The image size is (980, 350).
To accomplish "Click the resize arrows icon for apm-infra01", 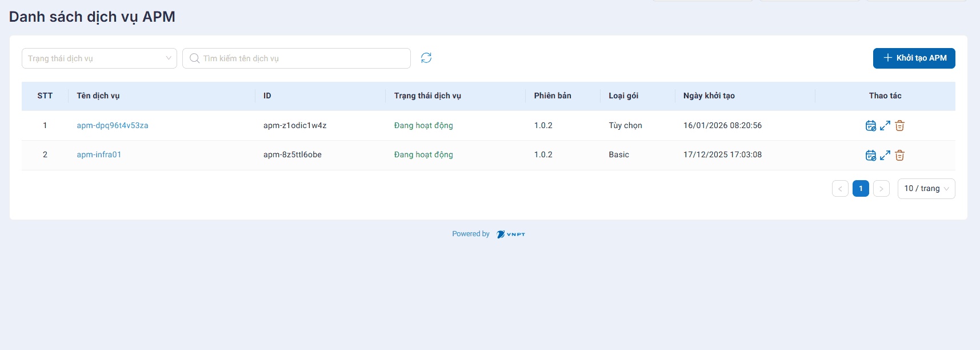I will point(885,155).
